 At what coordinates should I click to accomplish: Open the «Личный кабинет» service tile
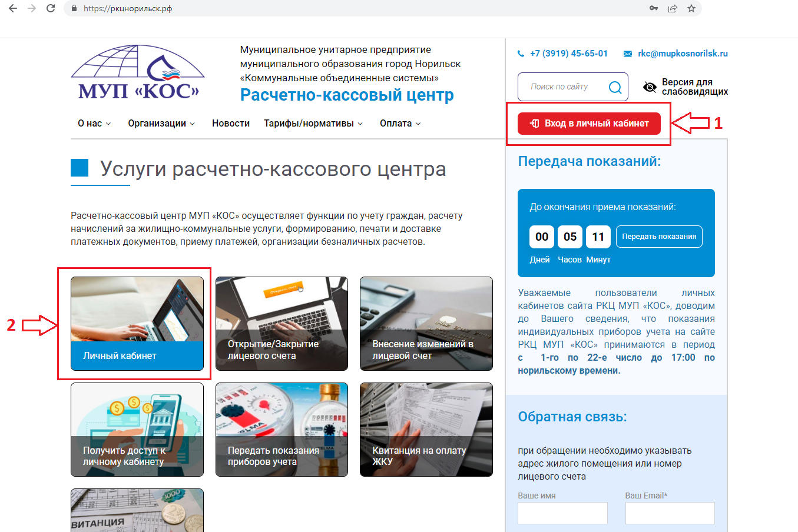pos(137,324)
